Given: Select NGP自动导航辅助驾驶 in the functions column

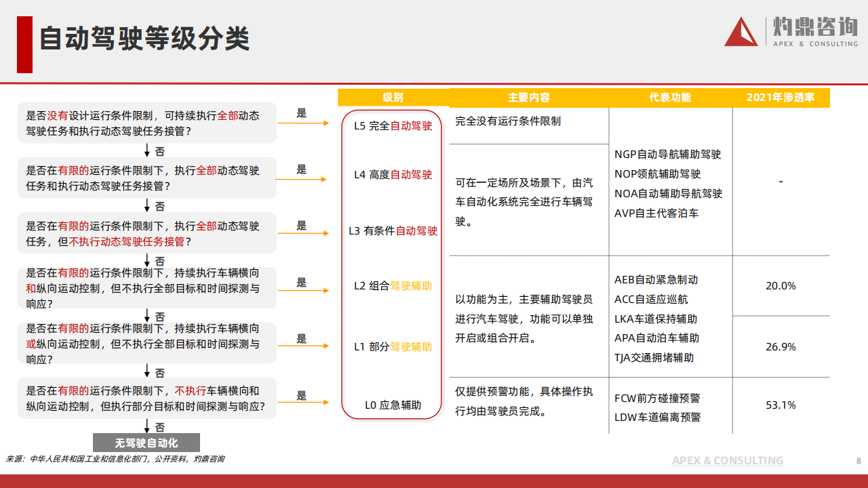Looking at the screenshot, I should (x=667, y=155).
